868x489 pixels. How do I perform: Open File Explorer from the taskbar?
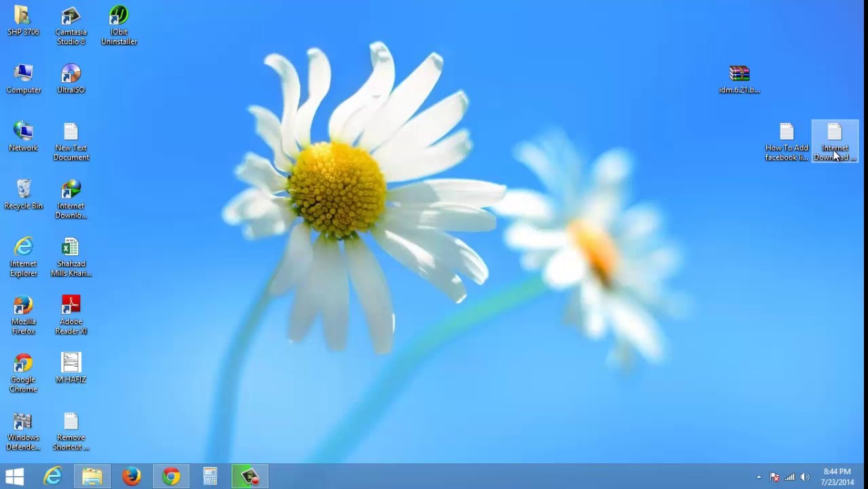92,476
